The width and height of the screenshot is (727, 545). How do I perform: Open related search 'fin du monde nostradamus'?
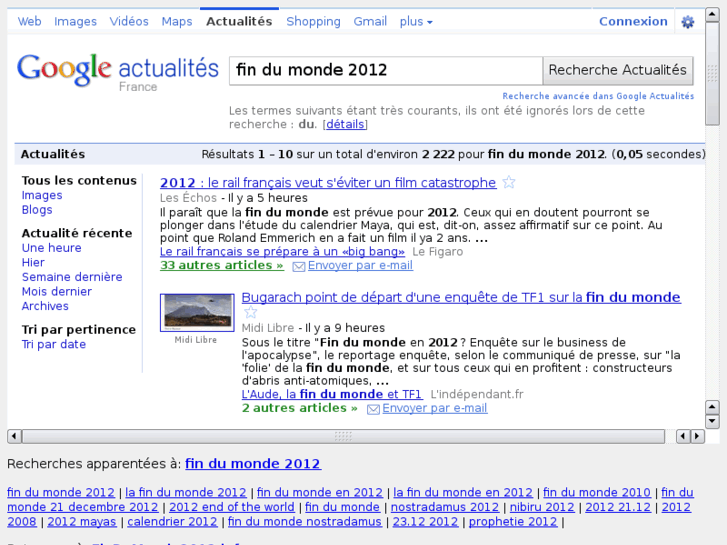click(305, 522)
